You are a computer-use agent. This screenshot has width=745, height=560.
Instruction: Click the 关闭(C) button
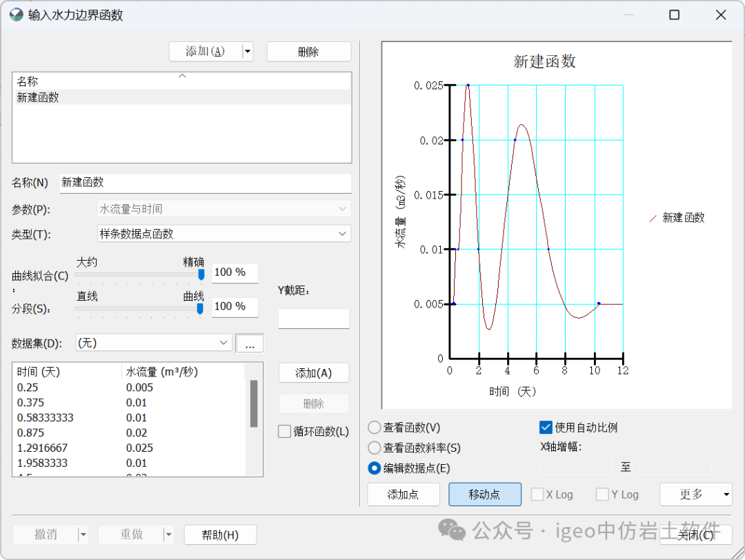[695, 534]
